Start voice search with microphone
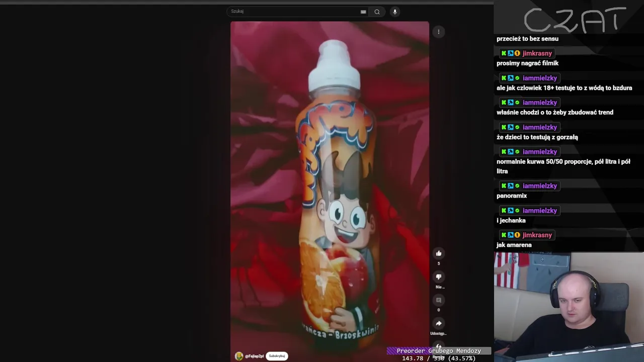The height and width of the screenshot is (362, 644). pos(395,12)
